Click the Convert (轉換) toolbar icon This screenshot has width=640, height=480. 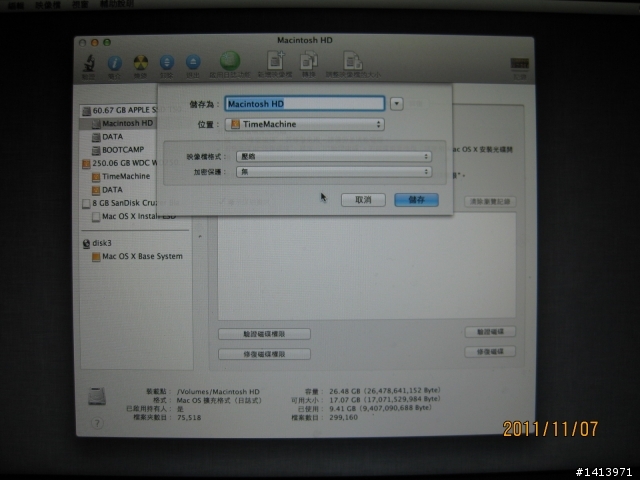pyautogui.click(x=309, y=61)
